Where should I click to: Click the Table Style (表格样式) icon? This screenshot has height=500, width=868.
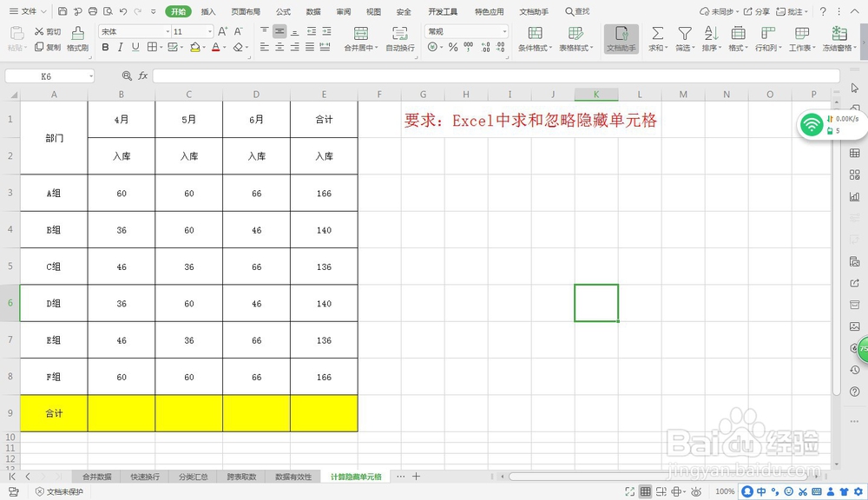[575, 33]
